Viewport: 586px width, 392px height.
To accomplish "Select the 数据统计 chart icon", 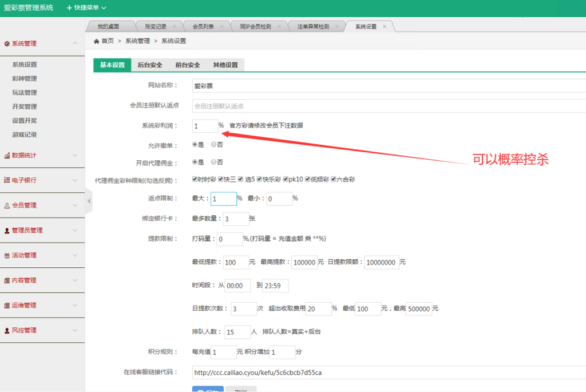I will 7,155.
